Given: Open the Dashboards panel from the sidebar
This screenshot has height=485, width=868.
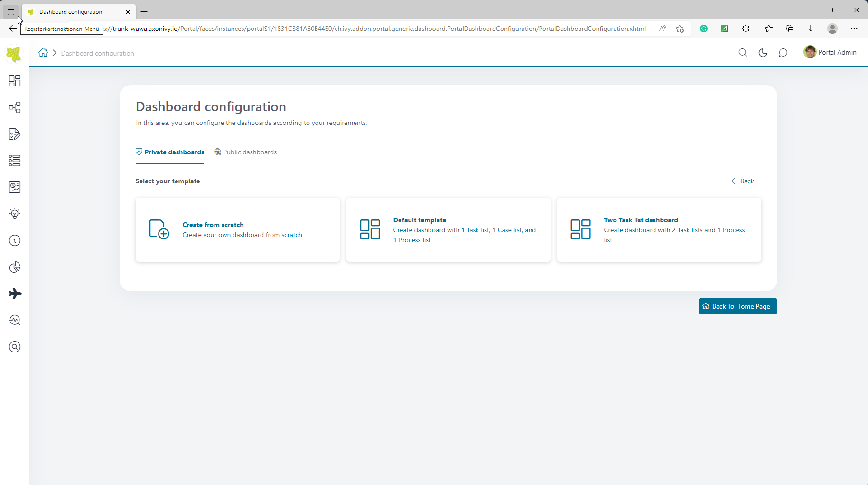Looking at the screenshot, I should tap(14, 81).
